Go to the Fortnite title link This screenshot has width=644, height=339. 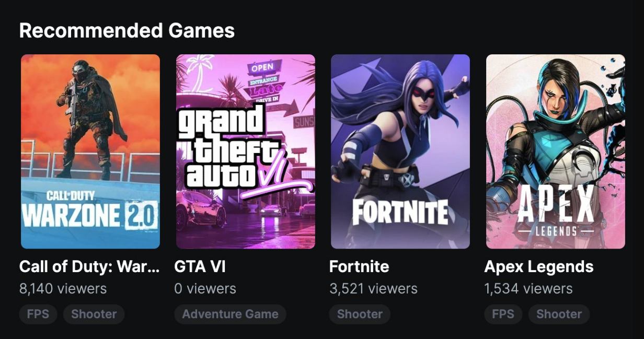click(x=359, y=266)
